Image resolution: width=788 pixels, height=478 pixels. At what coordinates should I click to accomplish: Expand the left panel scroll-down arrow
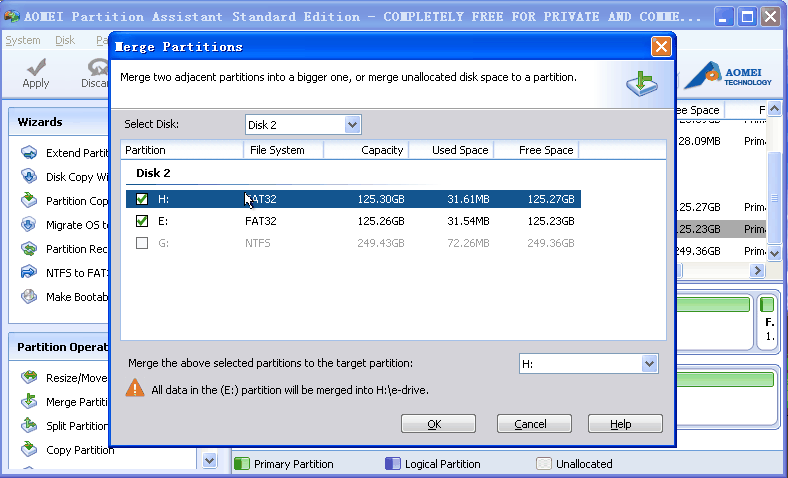click(x=210, y=459)
